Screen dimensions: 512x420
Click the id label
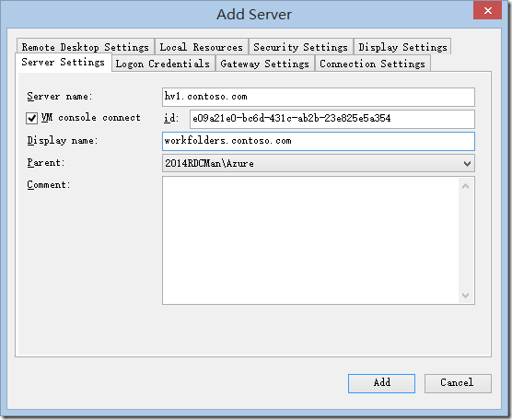coord(171,118)
